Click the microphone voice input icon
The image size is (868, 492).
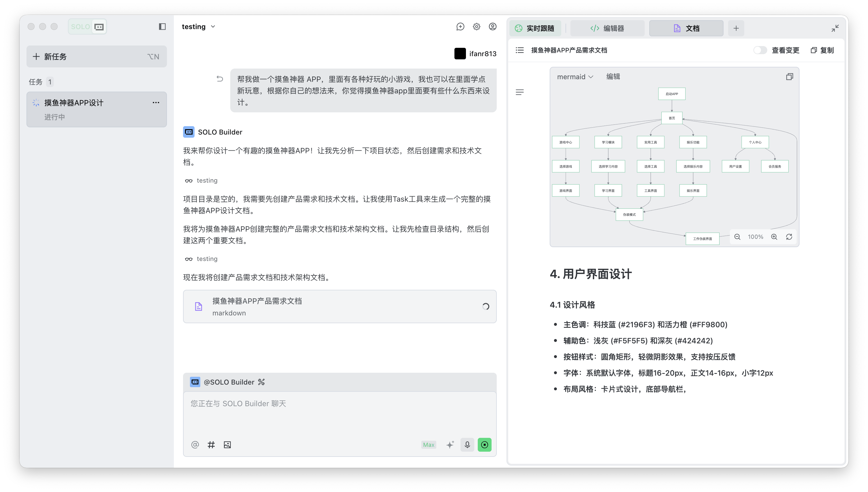467,445
